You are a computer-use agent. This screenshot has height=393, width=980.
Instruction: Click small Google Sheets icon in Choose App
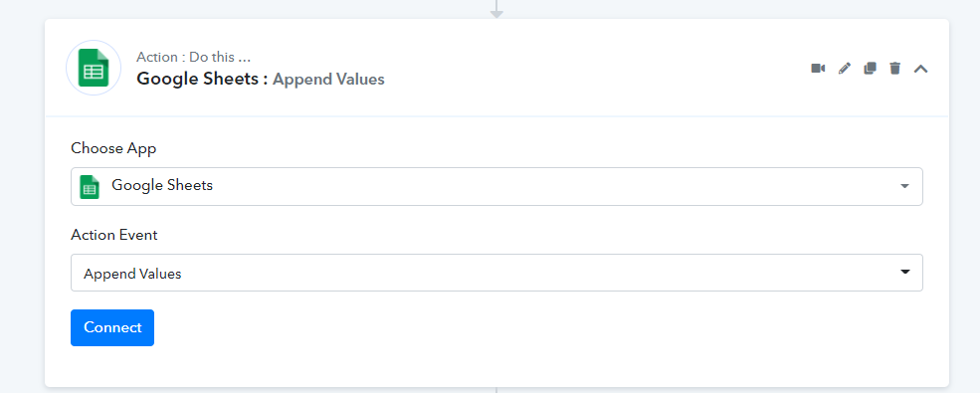[x=90, y=186]
